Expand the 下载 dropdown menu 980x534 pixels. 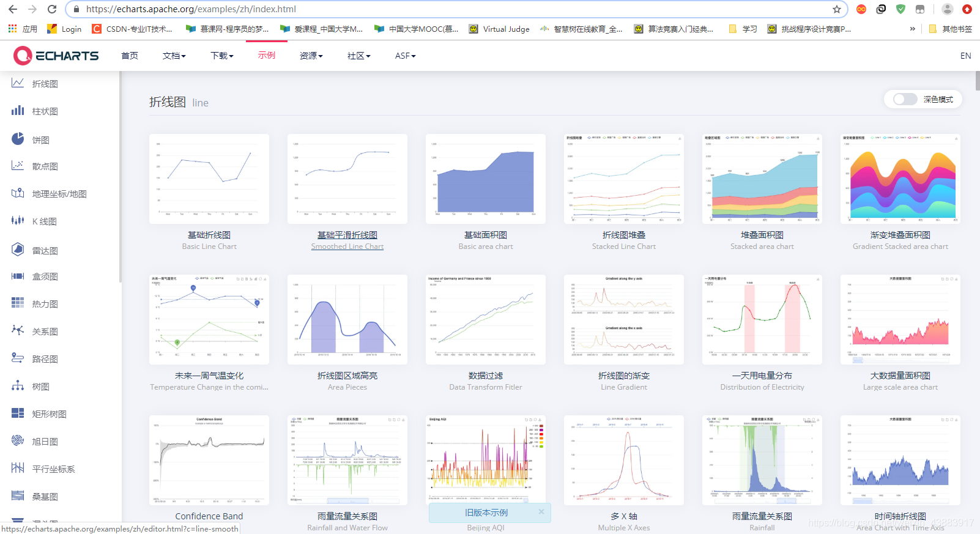[x=221, y=56]
